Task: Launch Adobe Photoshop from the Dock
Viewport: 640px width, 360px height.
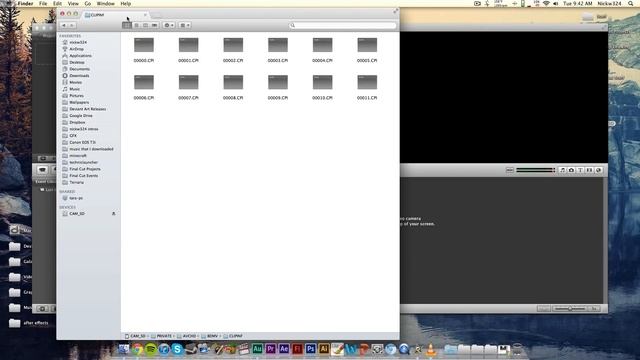Action: [311, 349]
